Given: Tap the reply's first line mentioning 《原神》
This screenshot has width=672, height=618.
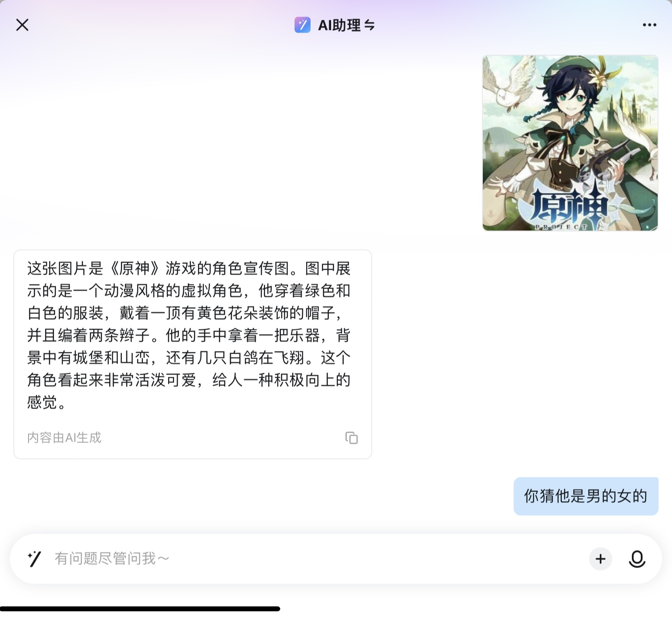Looking at the screenshot, I should 189,268.
